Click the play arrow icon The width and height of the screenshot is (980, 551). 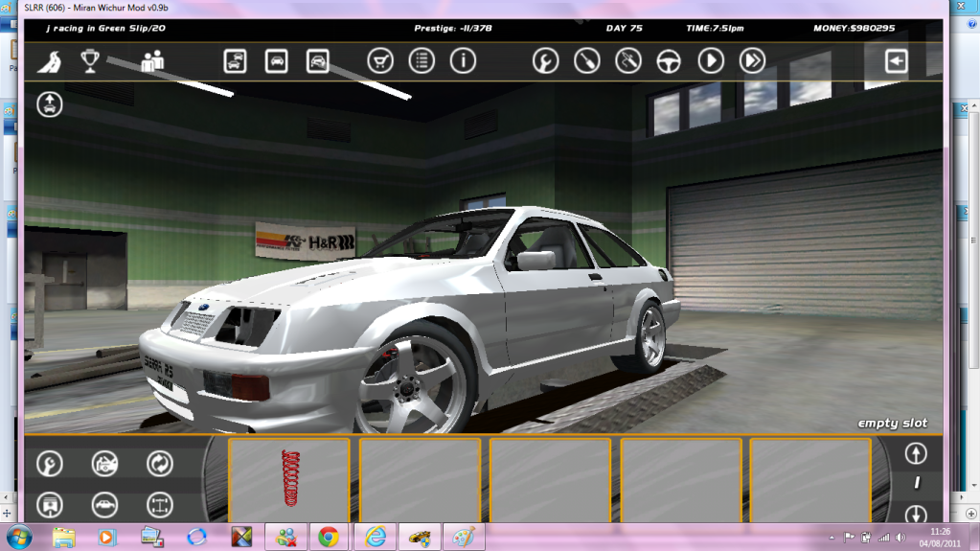pyautogui.click(x=711, y=61)
